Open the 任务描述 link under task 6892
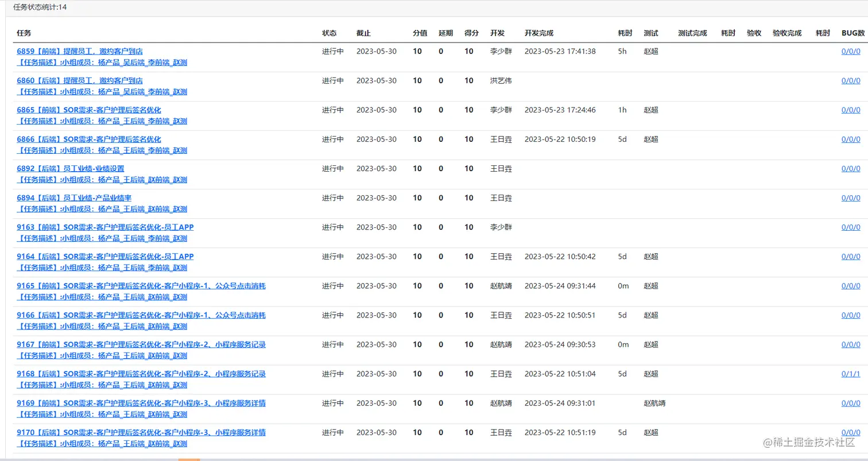The width and height of the screenshot is (868, 461). [x=102, y=180]
